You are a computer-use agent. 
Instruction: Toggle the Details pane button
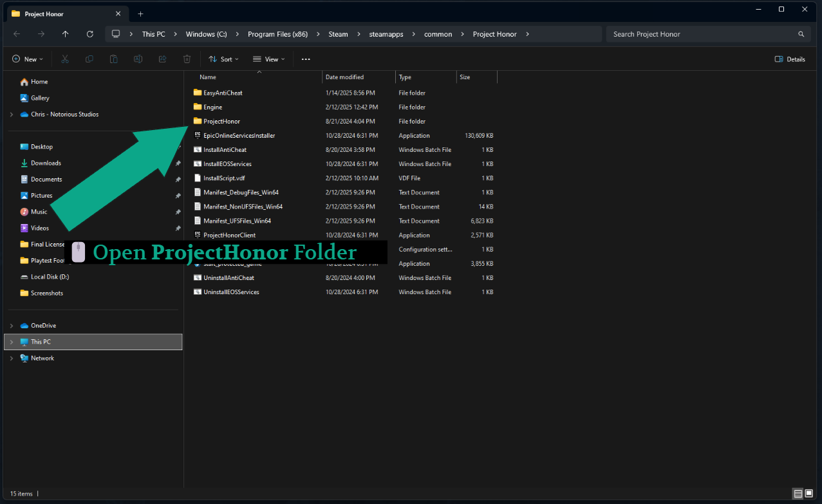pyautogui.click(x=790, y=59)
